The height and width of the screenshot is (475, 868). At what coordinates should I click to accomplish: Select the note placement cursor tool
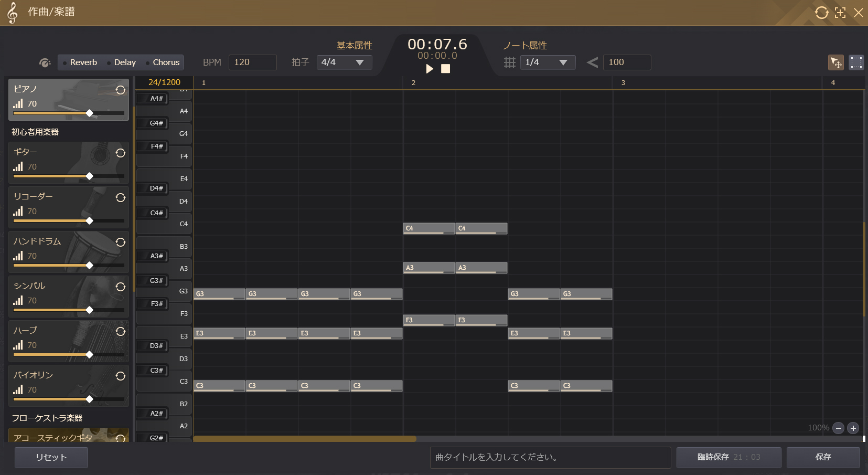point(836,62)
